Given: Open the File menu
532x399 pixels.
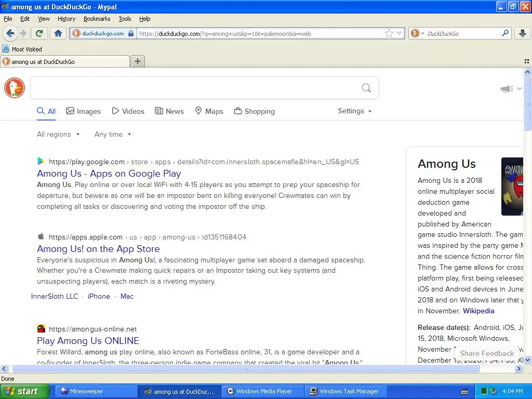Looking at the screenshot, I should (8, 19).
